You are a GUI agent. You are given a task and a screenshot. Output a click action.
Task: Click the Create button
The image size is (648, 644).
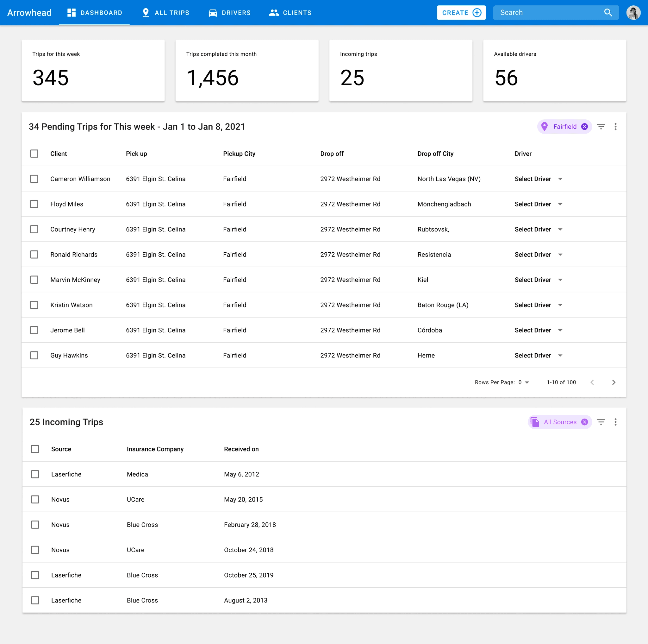click(461, 13)
